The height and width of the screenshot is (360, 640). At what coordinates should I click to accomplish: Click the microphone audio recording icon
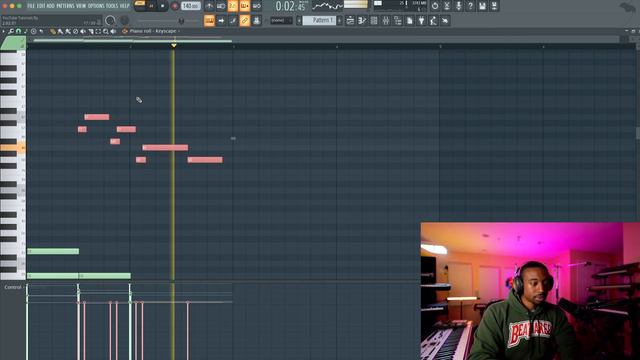pos(458,6)
